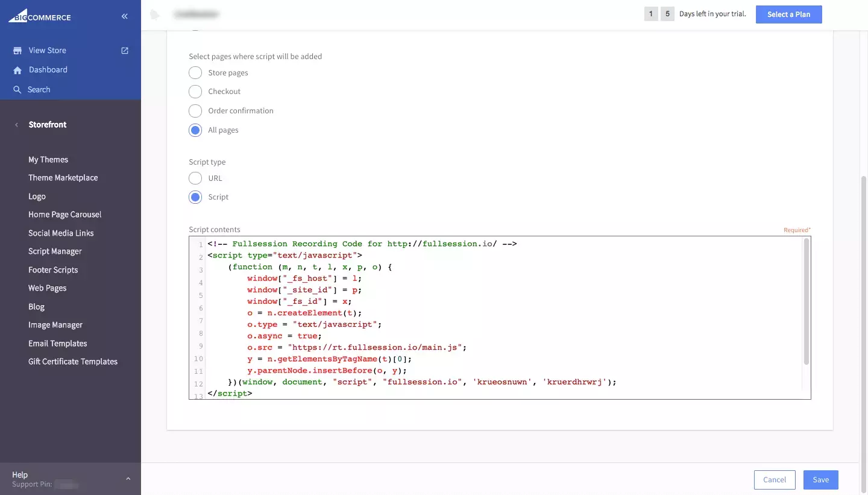The image size is (868, 495).
Task: Click the 'Script contents' label
Action: pos(215,230)
